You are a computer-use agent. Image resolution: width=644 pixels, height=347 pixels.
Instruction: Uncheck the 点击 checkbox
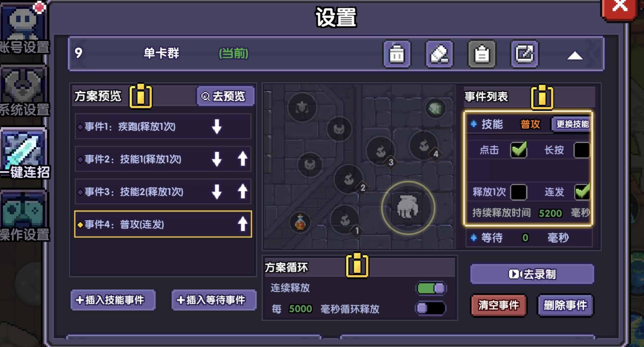pyautogui.click(x=518, y=150)
